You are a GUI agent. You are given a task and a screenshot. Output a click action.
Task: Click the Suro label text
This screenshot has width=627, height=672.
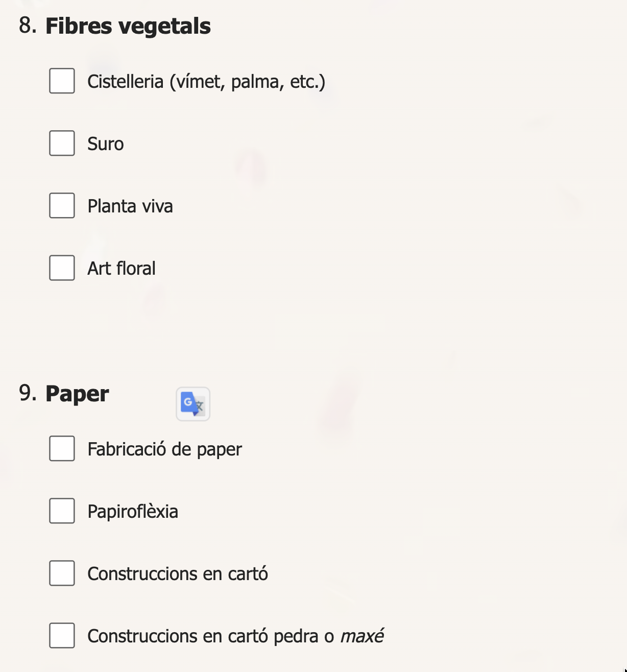tap(106, 144)
